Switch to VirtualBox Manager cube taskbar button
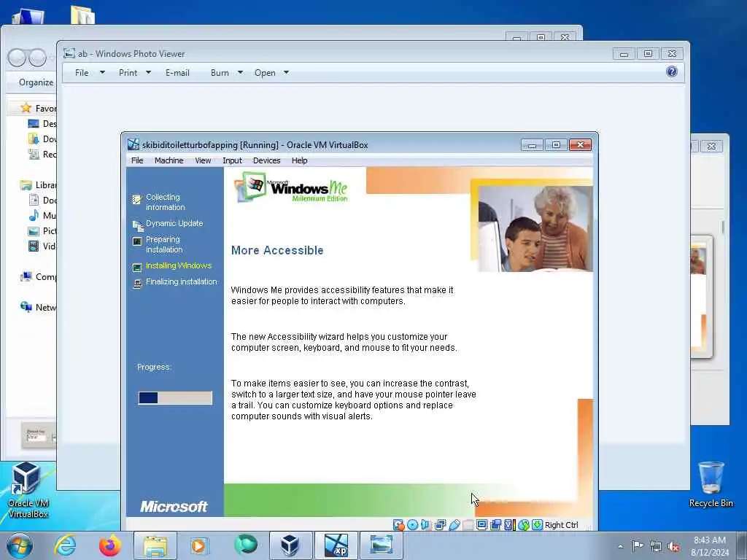This screenshot has width=747, height=560. coord(290,545)
